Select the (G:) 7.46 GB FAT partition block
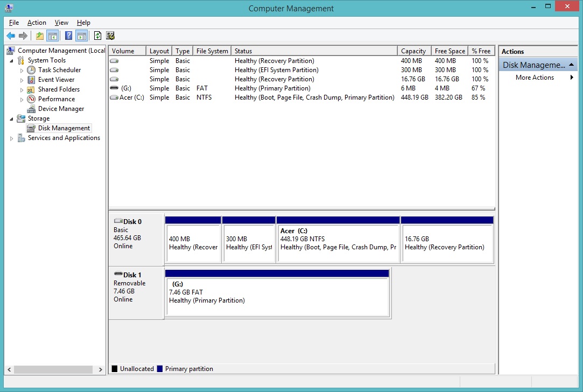583x392 pixels. (x=277, y=293)
